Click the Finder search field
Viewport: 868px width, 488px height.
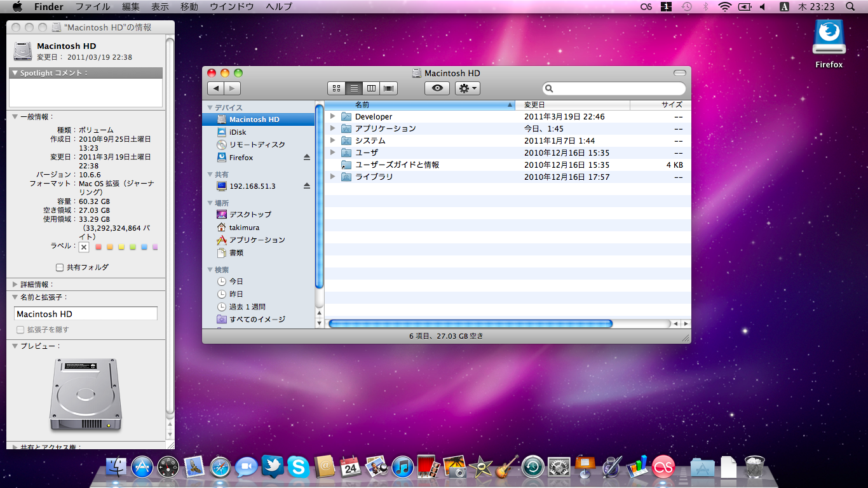pyautogui.click(x=614, y=88)
